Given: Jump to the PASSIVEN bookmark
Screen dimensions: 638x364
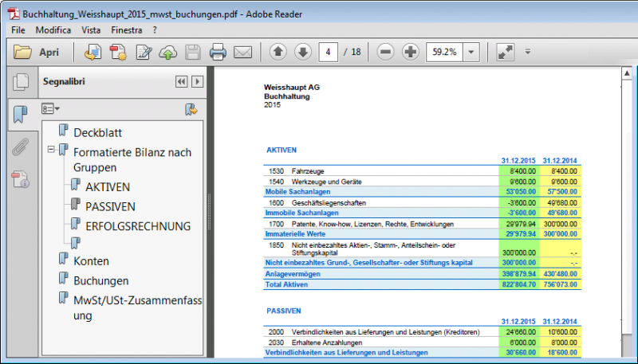Looking at the screenshot, I should coord(110,207).
